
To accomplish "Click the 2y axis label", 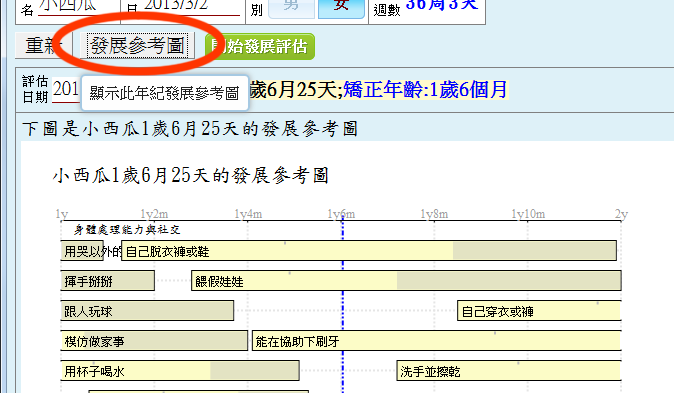I will 621,214.
